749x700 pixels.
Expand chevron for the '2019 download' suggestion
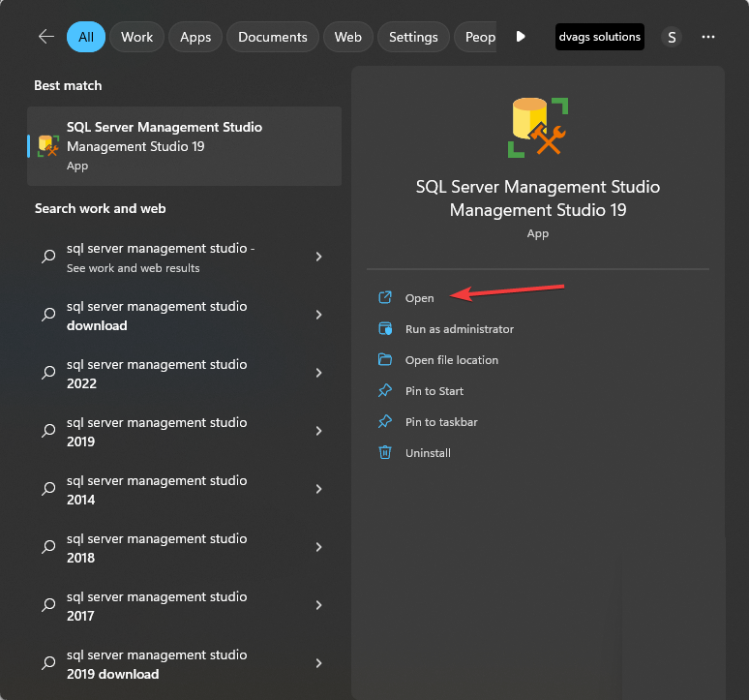pyautogui.click(x=318, y=663)
